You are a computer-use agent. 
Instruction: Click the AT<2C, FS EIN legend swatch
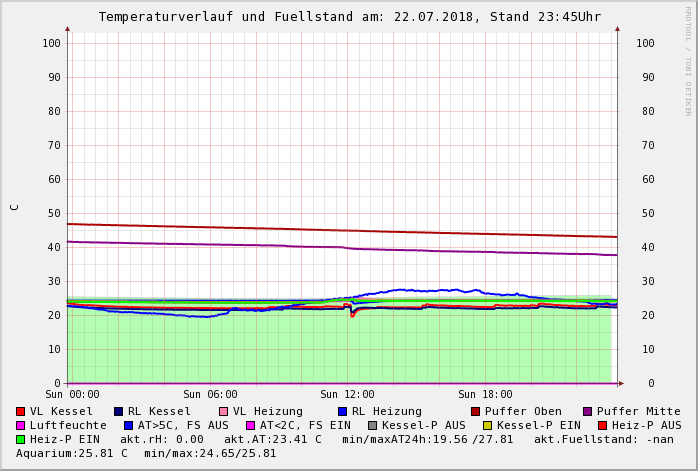[x=250, y=425]
